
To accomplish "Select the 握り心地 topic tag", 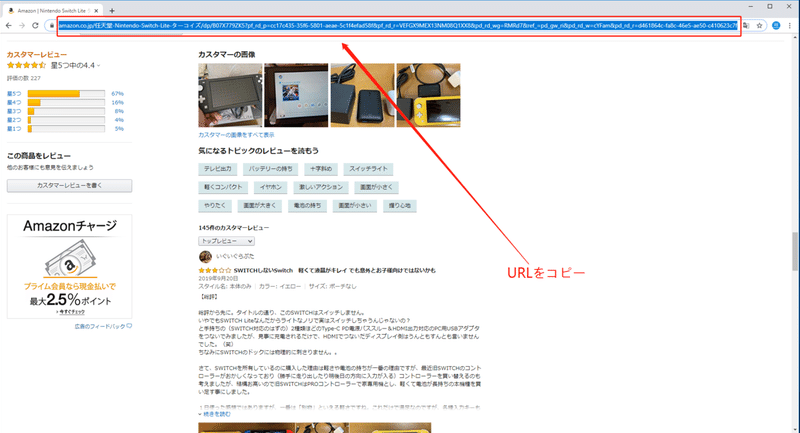I will 399,206.
